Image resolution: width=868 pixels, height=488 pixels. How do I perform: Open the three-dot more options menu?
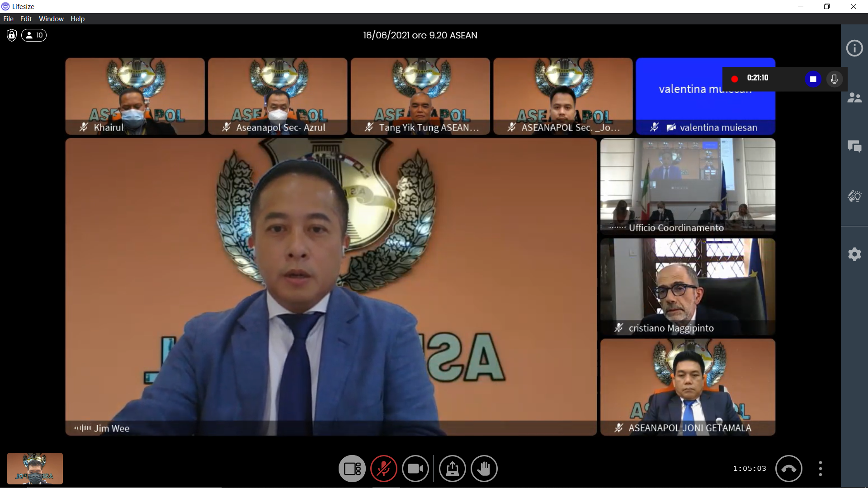[820, 469]
